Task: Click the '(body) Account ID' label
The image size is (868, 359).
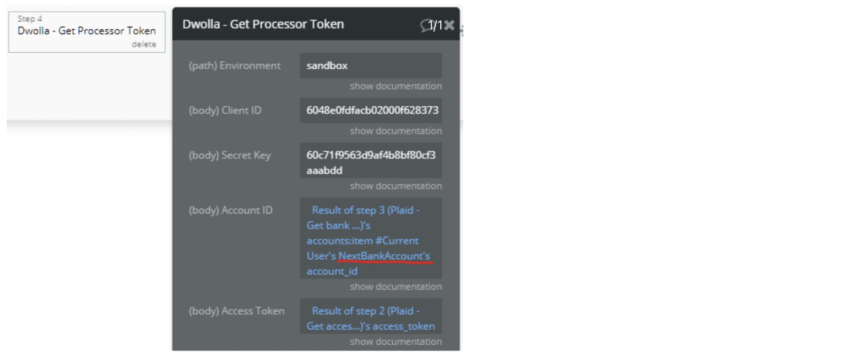Action: pos(231,210)
